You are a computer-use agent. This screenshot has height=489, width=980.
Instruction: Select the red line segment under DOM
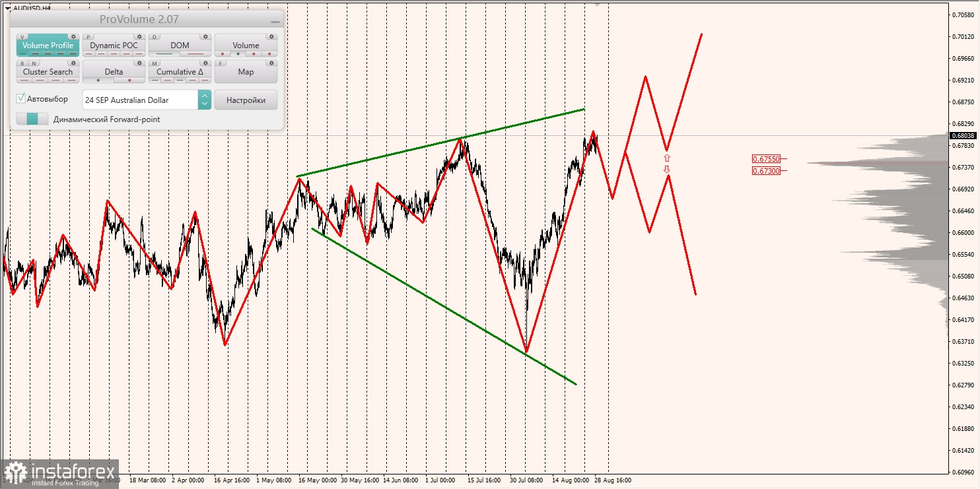pyautogui.click(x=195, y=53)
